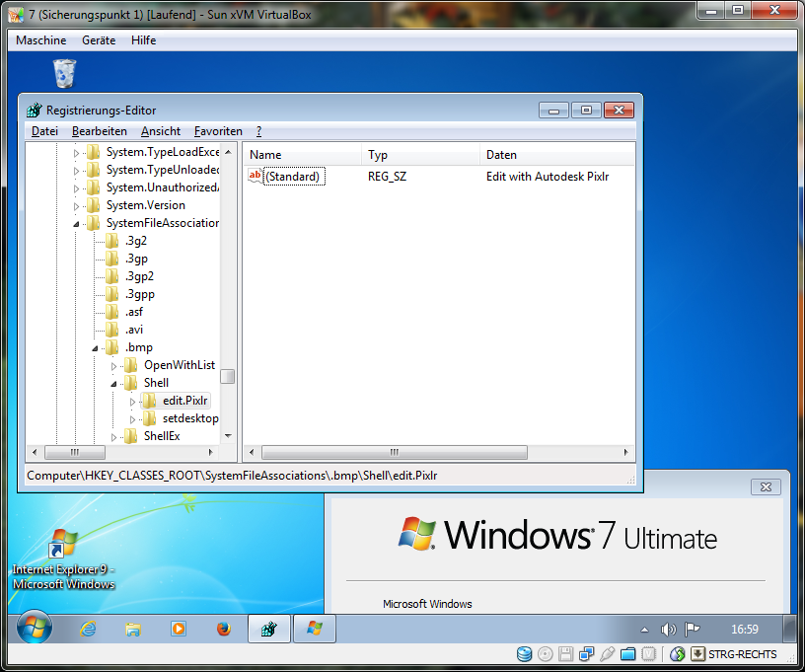
Task: Click tree pane horizontal scroll left arrow
Action: (x=35, y=452)
